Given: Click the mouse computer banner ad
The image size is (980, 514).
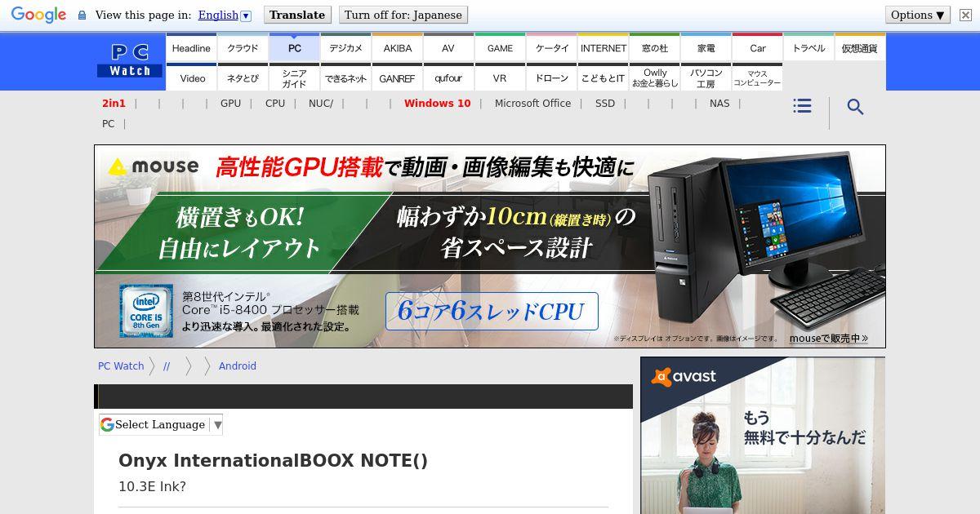Looking at the screenshot, I should pos(490,246).
